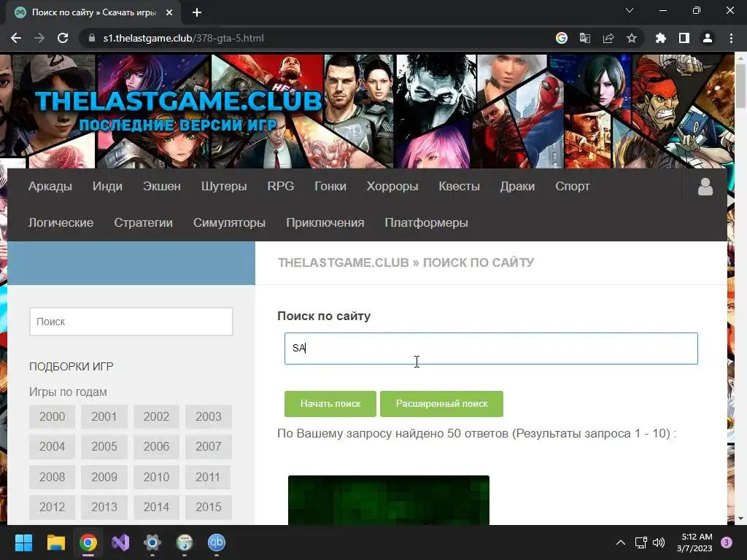Click the page vertical scrollbar thumb
This screenshot has width=747, height=560.
pos(741,86)
